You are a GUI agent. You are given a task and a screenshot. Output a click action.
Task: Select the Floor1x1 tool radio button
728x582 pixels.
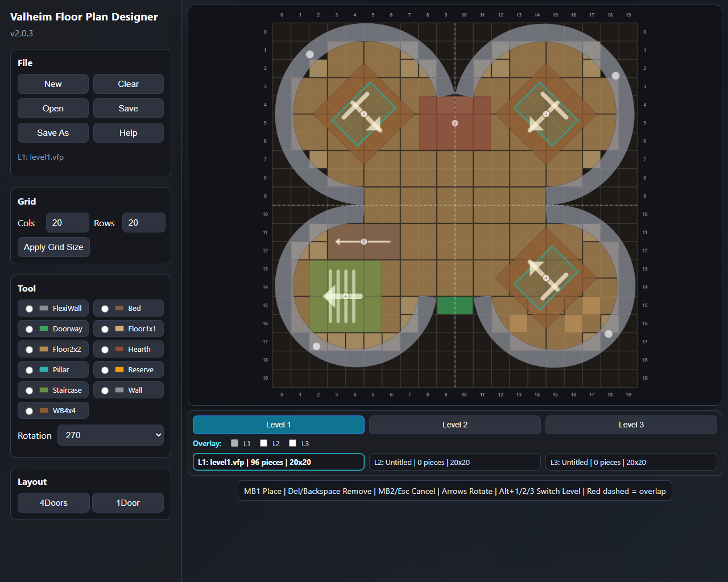coord(105,329)
